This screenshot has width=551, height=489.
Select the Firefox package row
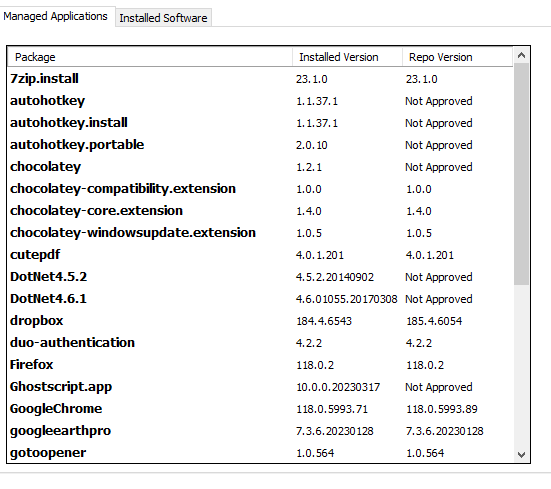[260, 365]
